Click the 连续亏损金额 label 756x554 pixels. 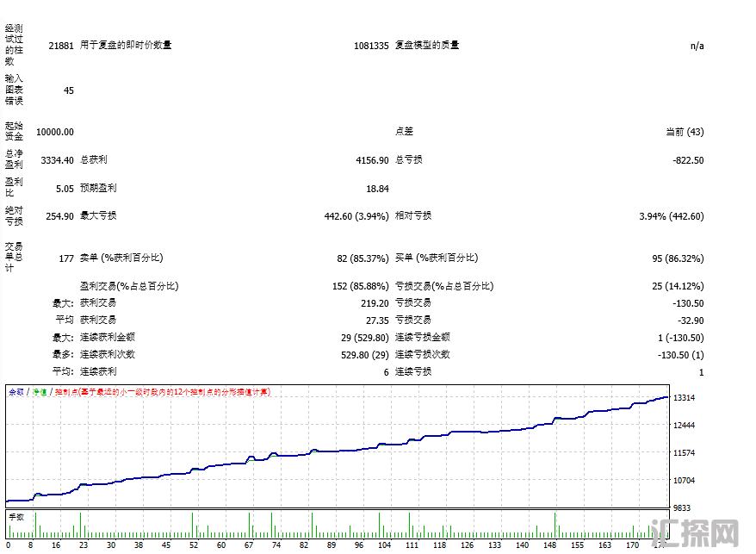click(x=423, y=338)
